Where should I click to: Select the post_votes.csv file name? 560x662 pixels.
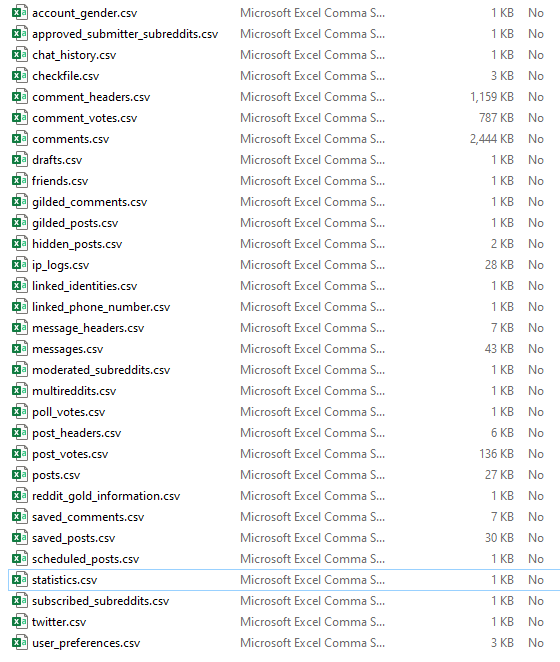[x=70, y=454]
